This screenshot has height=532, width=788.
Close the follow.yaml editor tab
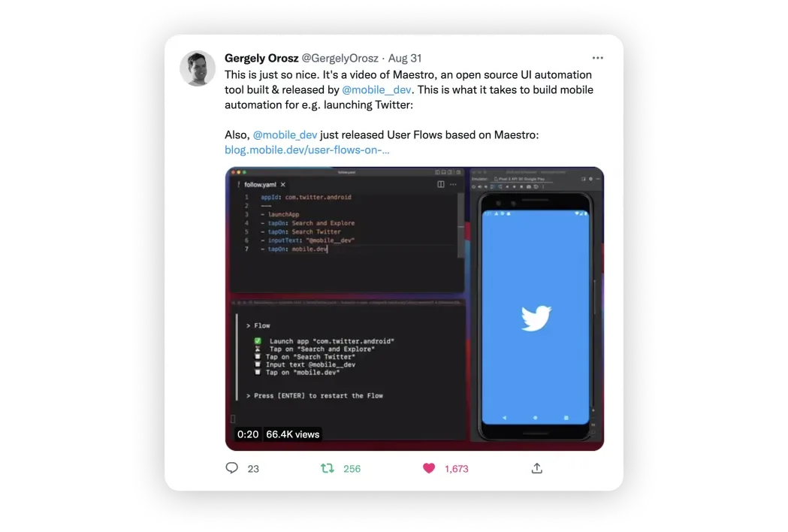point(283,185)
